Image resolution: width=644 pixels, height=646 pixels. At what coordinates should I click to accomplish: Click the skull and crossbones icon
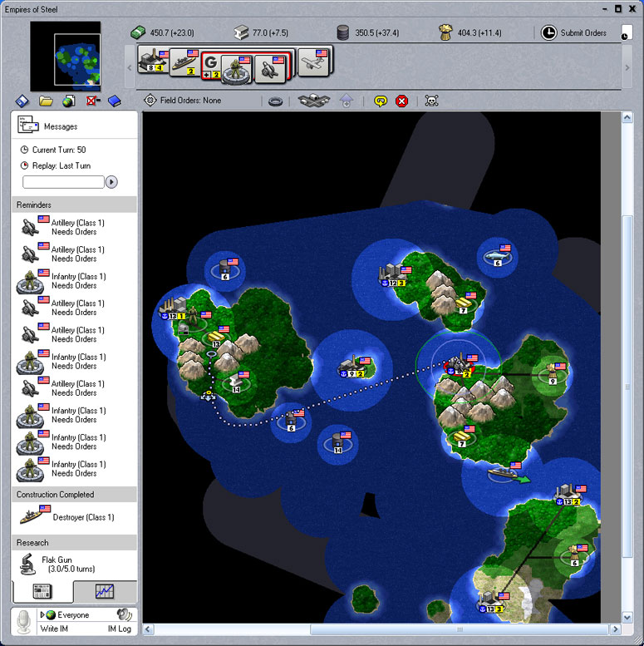tap(431, 101)
